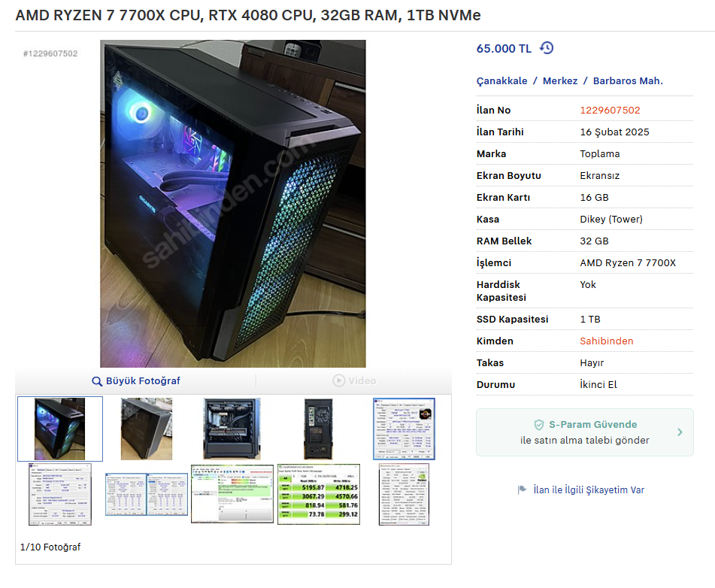Switch to the Video tab
Screen dimensions: 715x588
(354, 380)
